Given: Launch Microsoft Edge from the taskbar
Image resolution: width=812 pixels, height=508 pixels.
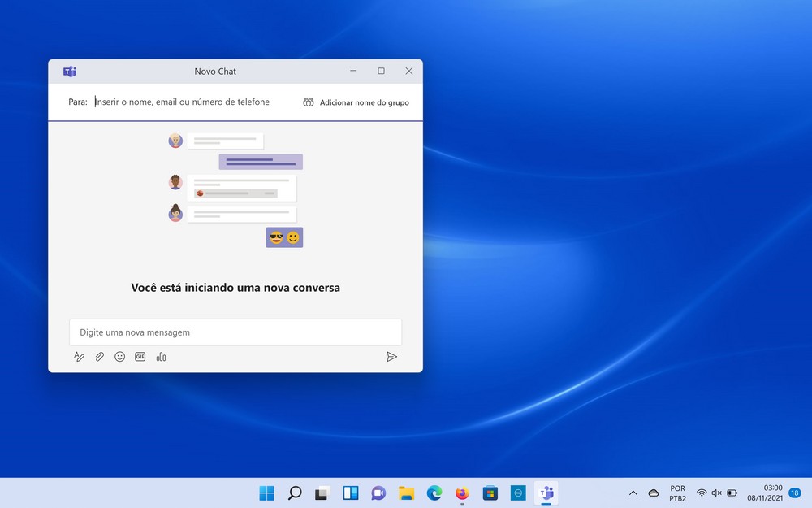Looking at the screenshot, I should (x=434, y=493).
